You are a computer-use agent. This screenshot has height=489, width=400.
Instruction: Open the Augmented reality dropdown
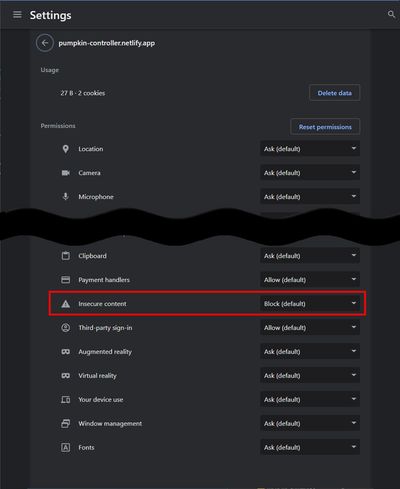coord(310,352)
